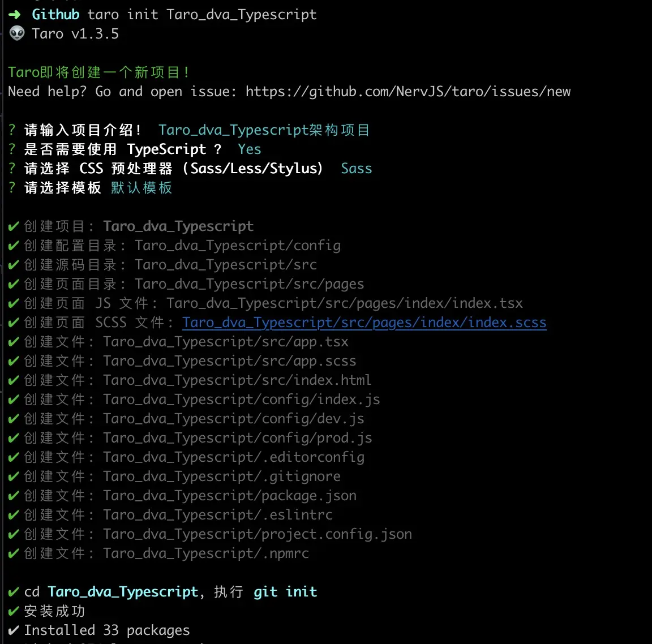Screen dimensions: 652x644
Task: Click the checkmark beside the config/index.js line
Action: click(14, 400)
